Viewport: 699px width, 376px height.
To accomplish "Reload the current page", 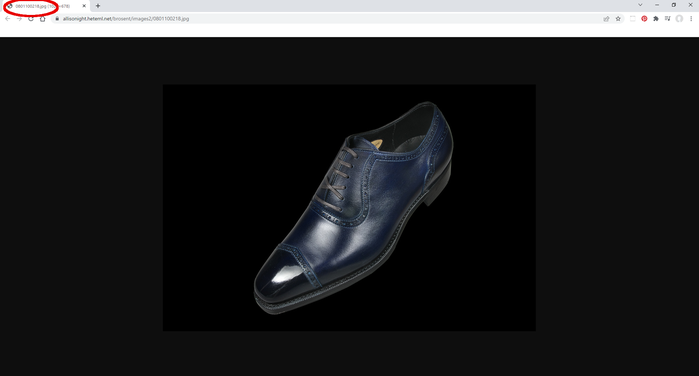I will (x=31, y=19).
